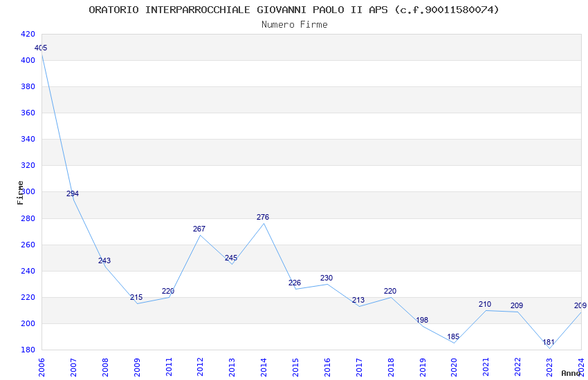
Task: Click the 2011 year label on x-axis
Action: pyautogui.click(x=168, y=367)
